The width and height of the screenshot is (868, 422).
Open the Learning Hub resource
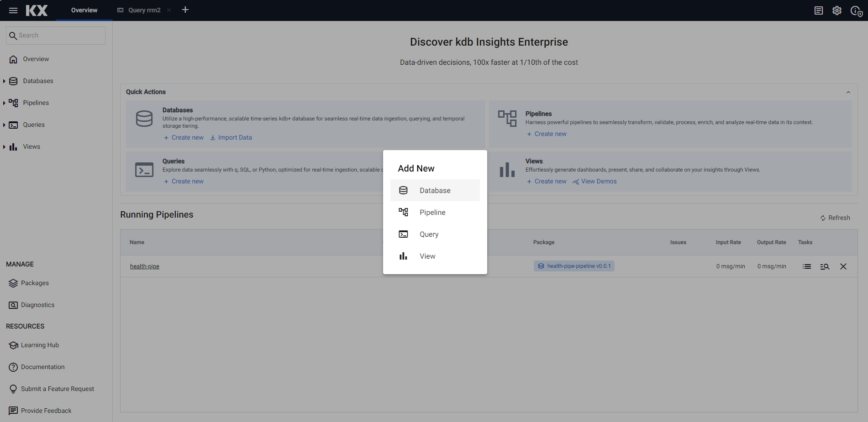(x=40, y=345)
